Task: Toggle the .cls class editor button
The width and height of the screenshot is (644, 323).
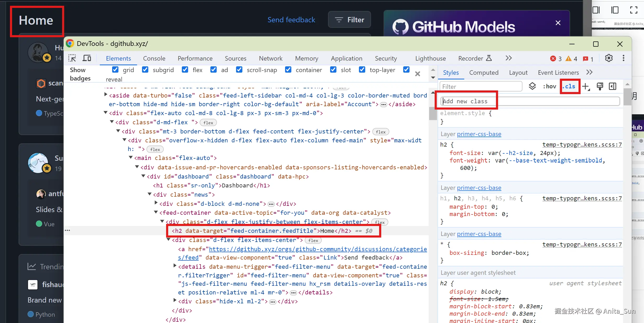Action: click(x=570, y=86)
